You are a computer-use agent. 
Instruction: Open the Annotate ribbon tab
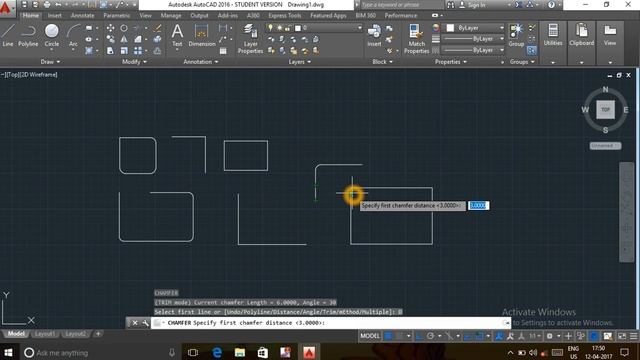click(82, 16)
